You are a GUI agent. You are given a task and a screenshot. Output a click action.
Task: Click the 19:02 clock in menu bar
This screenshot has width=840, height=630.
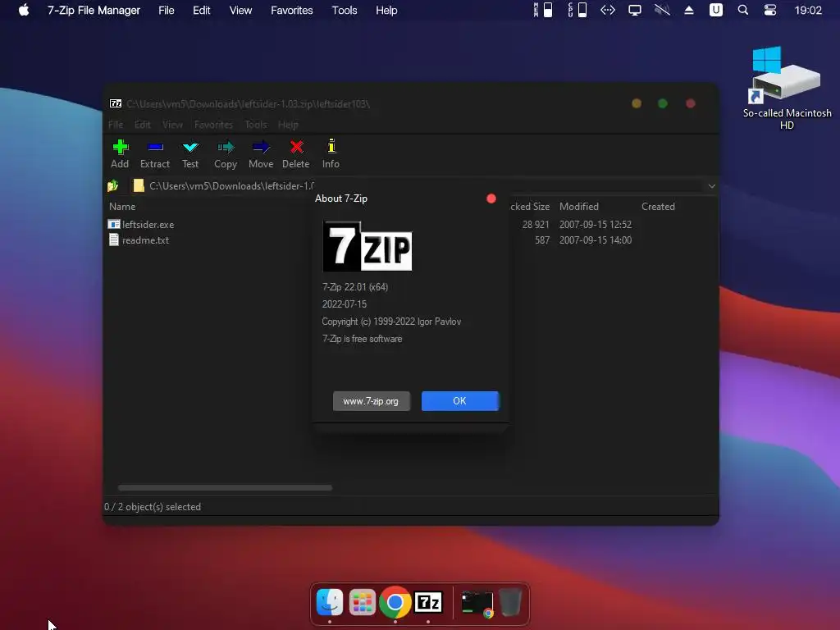(808, 10)
